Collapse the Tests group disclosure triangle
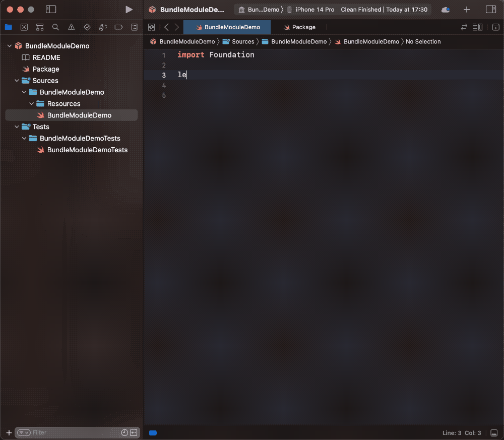Viewport: 504px width, 440px height. tap(17, 127)
